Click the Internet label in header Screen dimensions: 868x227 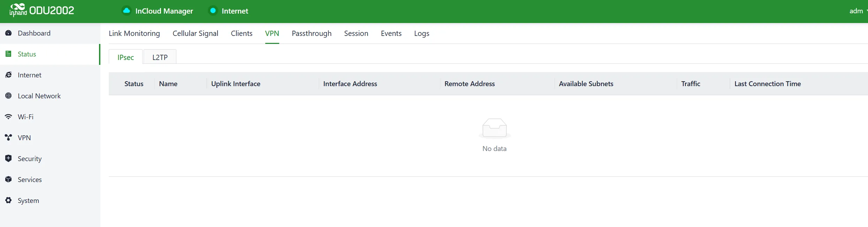[235, 11]
